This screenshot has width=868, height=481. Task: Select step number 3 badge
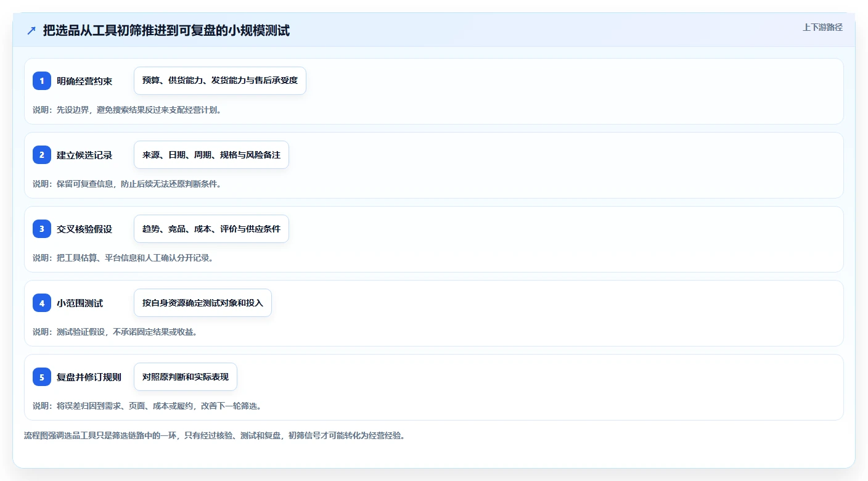(42, 229)
